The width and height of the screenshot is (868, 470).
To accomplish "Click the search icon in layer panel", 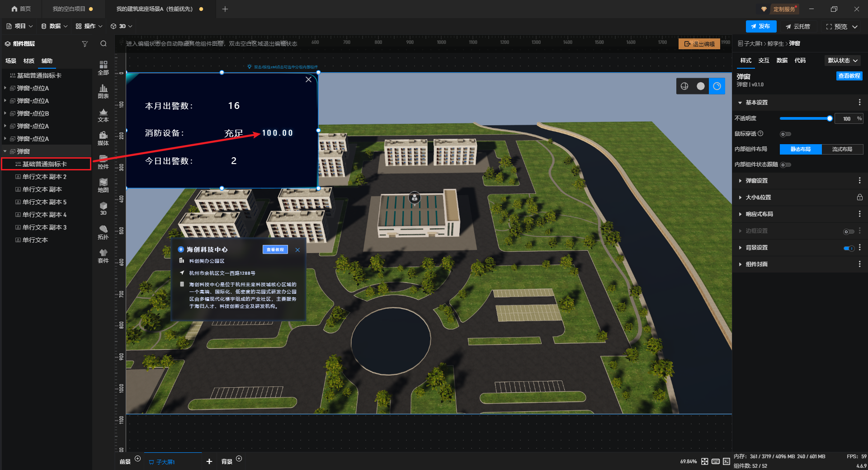I will (x=104, y=44).
